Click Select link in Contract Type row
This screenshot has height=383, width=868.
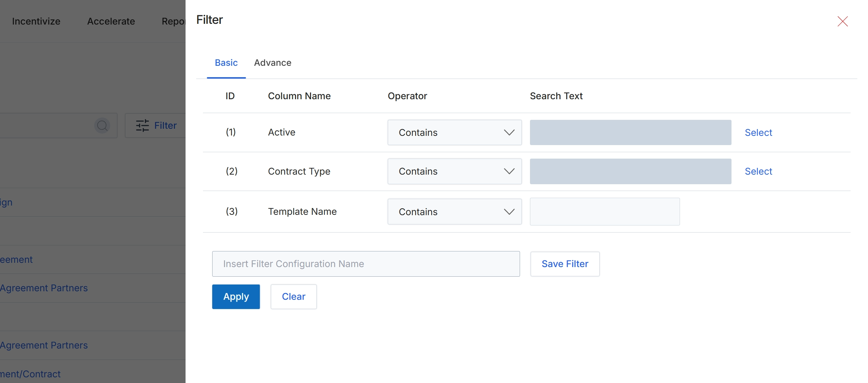coord(759,171)
